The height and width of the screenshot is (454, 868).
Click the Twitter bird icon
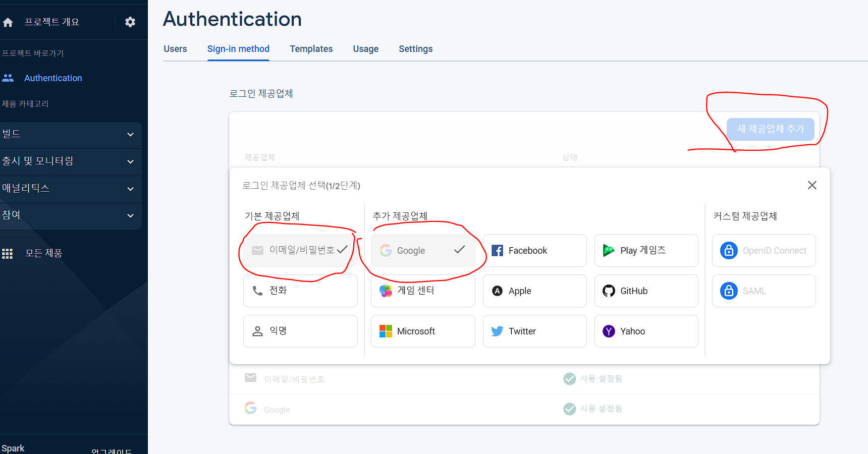(497, 331)
